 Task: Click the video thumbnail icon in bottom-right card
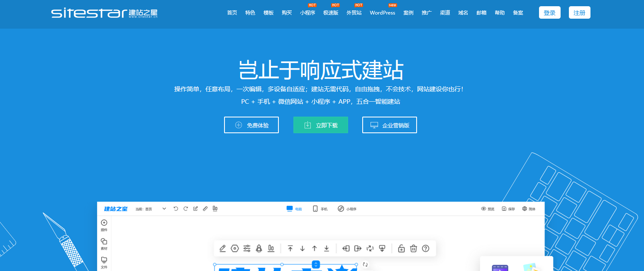click(x=500, y=268)
